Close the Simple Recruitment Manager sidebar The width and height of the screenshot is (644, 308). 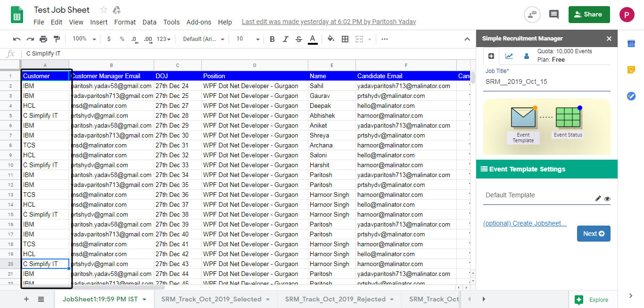(x=609, y=39)
